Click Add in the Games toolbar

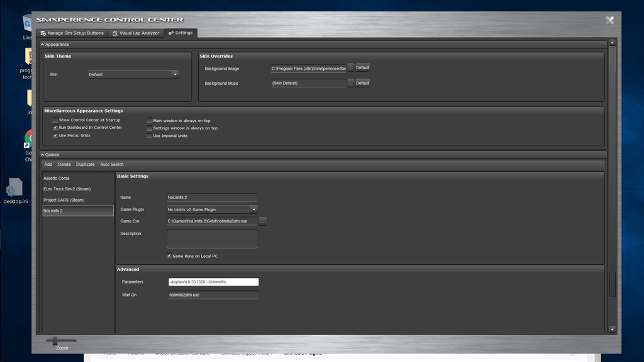(x=48, y=165)
